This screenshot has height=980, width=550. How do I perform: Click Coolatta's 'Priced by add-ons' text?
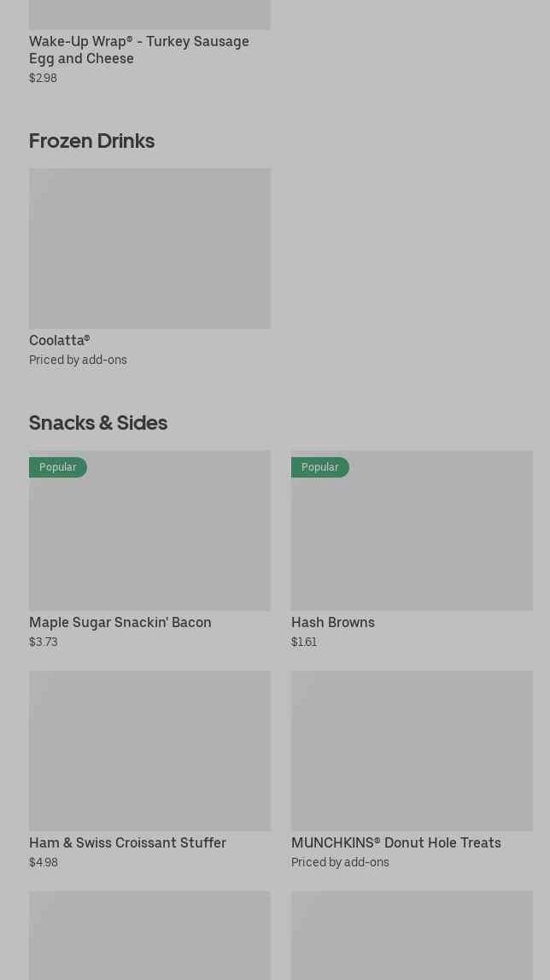(x=78, y=360)
